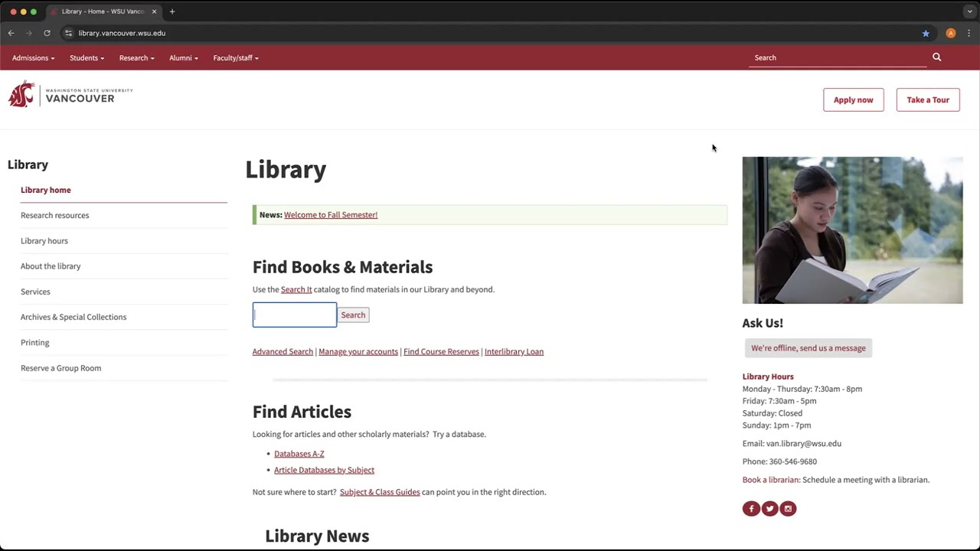Open the library Instagram icon
Image resolution: width=980 pixels, height=551 pixels.
pos(788,508)
